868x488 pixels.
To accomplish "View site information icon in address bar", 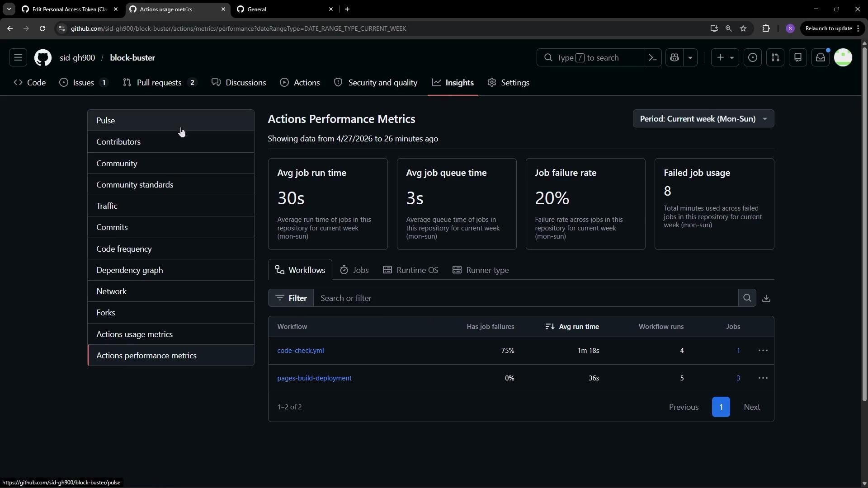I will (x=62, y=28).
